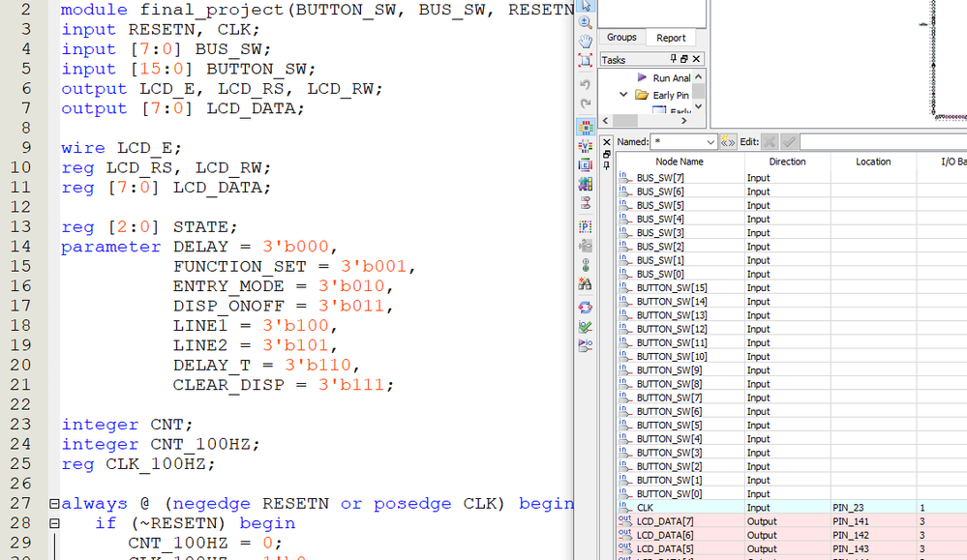
Task: Click the 'module' keyword on line 2
Action: coord(94,10)
